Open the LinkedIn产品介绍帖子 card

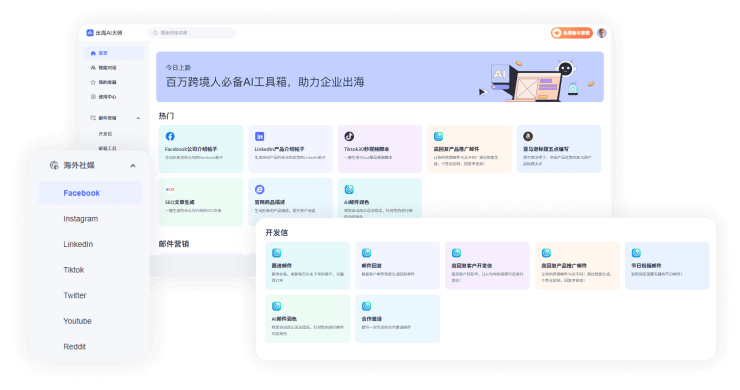click(290, 149)
